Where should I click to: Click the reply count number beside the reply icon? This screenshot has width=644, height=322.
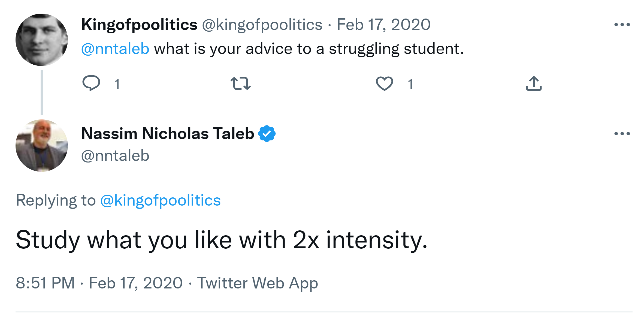[117, 84]
